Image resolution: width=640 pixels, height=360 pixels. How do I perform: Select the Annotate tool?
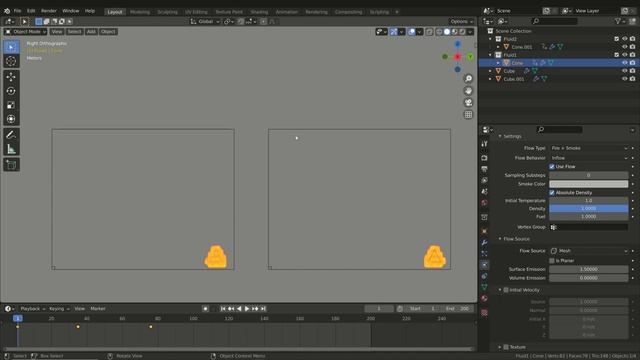tap(11, 135)
